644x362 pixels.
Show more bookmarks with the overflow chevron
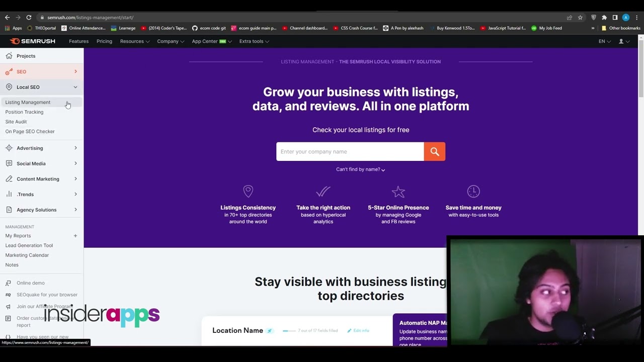click(593, 28)
